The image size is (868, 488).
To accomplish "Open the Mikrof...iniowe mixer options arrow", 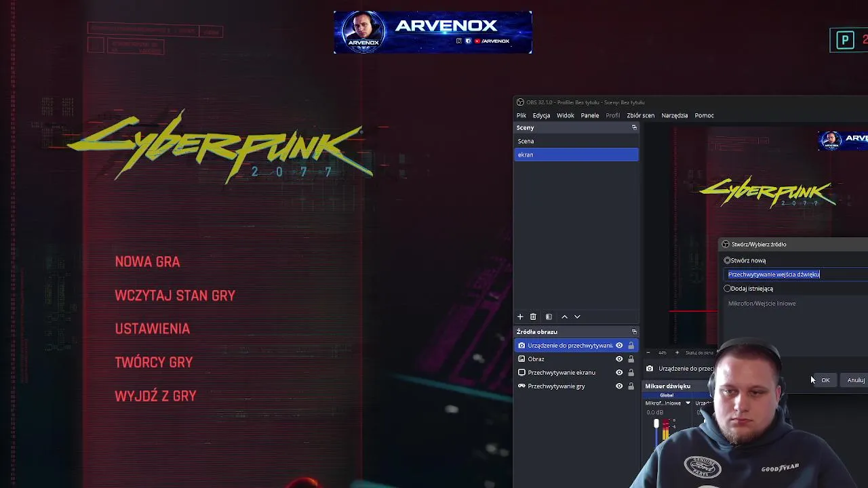I will (688, 403).
